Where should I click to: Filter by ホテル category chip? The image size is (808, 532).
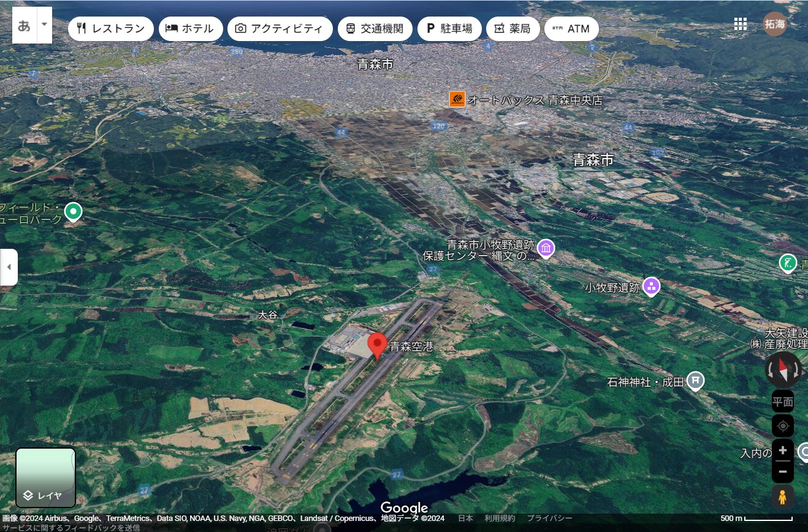click(190, 29)
